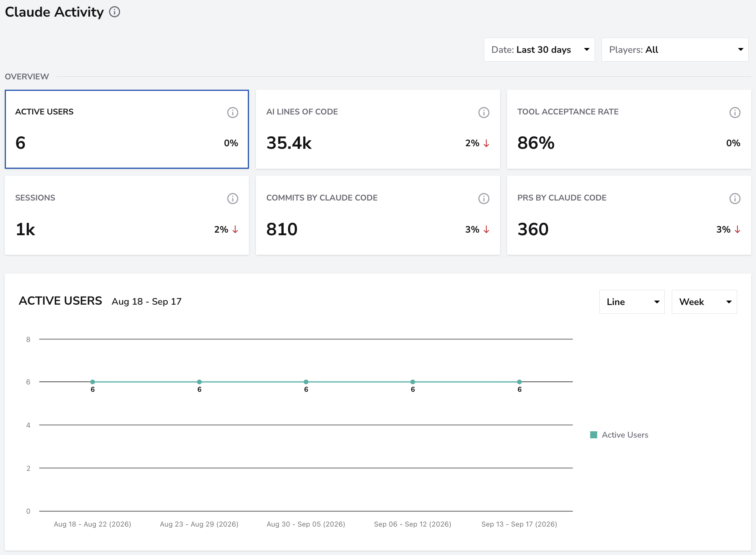Select the AI Lines of Code card
Image resolution: width=756 pixels, height=555 pixels.
378,129
